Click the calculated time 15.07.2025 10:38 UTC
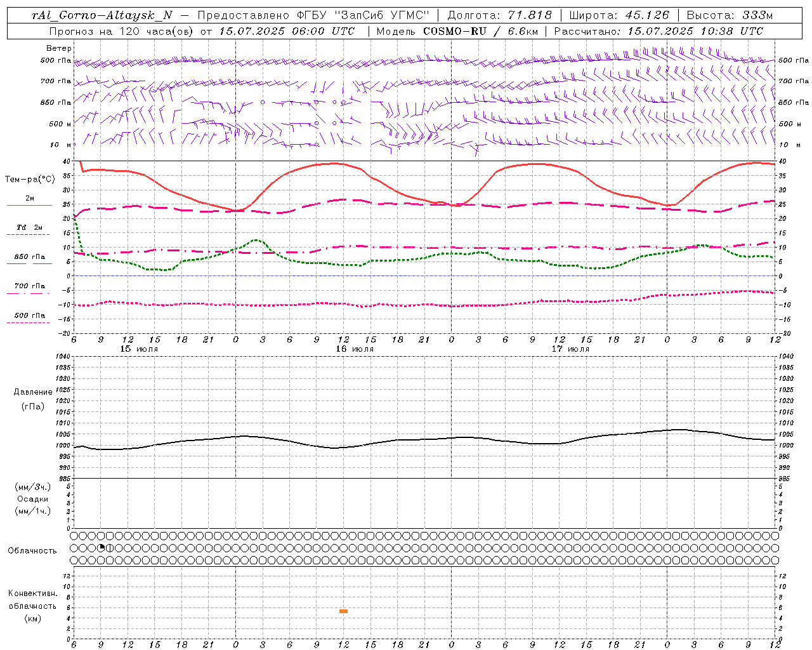The image size is (812, 650). click(695, 31)
